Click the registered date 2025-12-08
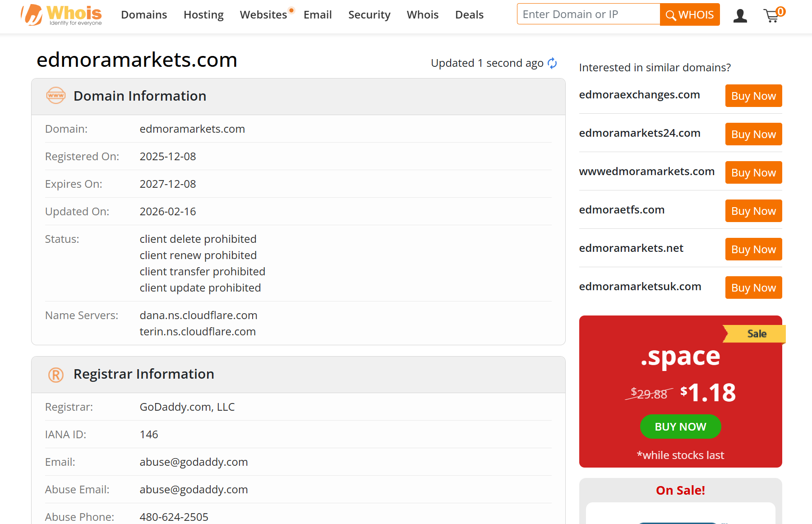Screen dimensions: 812x524 (168, 157)
